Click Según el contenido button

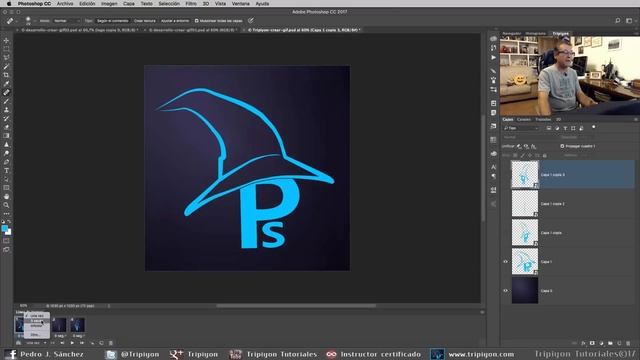(x=112, y=20)
